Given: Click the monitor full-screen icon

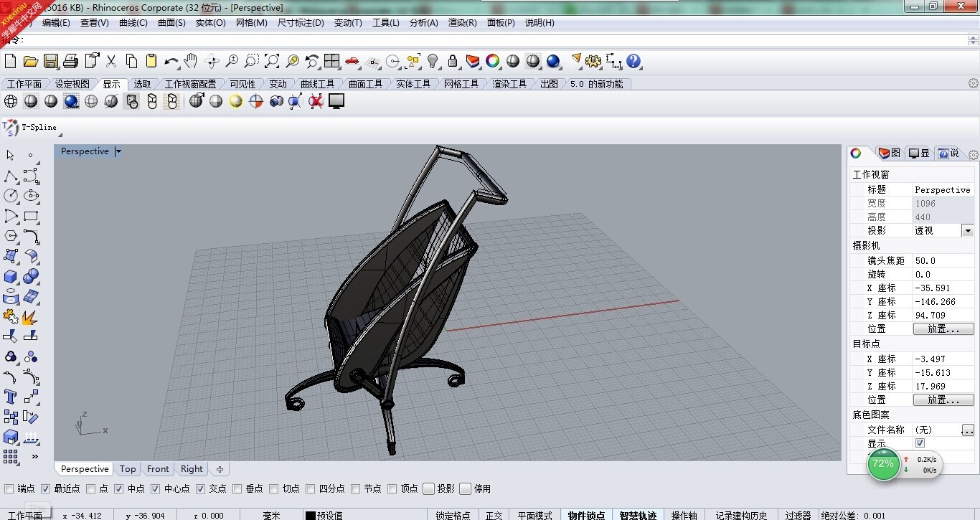Looking at the screenshot, I should [x=336, y=101].
